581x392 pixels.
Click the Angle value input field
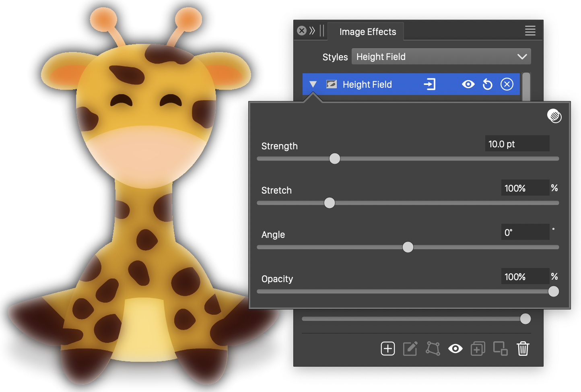[x=525, y=232]
